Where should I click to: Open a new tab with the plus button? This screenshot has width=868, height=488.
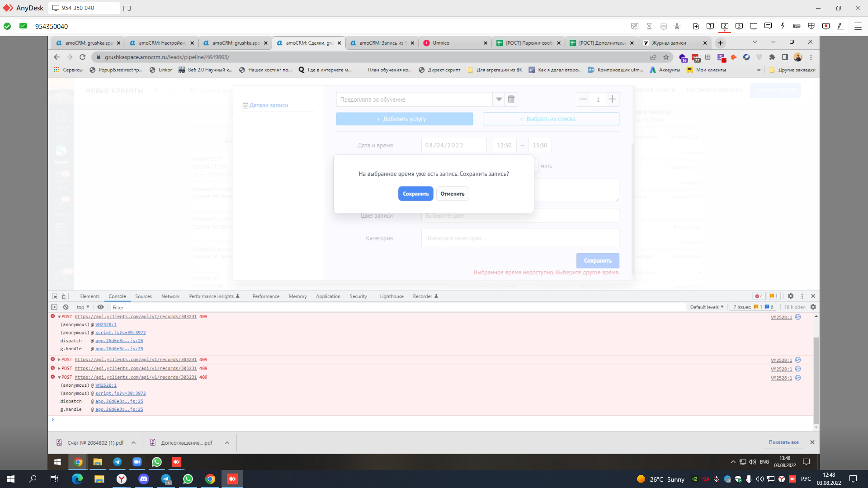point(720,43)
